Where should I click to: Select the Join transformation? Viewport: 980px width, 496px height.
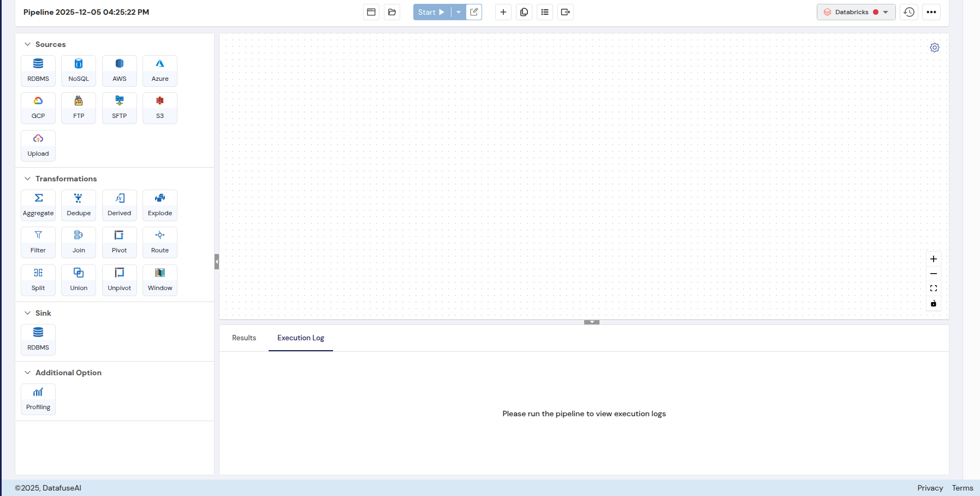79,242
